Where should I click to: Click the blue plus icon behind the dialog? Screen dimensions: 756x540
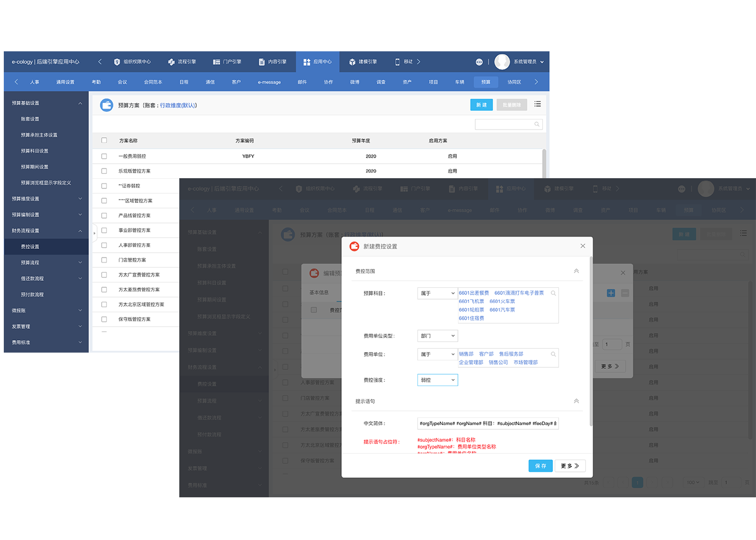pos(611,293)
